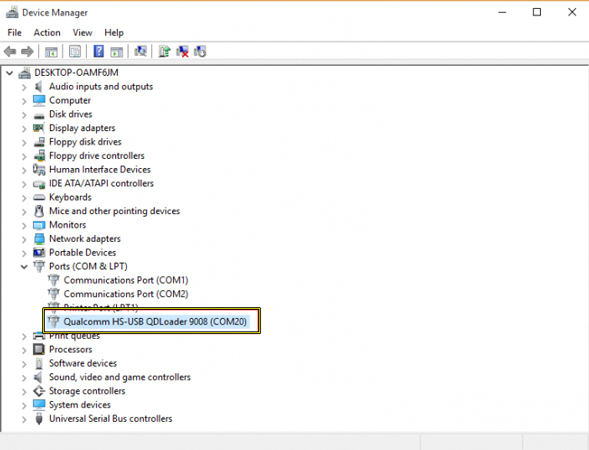Collapse the Ports (COM & LPT) arrow

(24, 267)
